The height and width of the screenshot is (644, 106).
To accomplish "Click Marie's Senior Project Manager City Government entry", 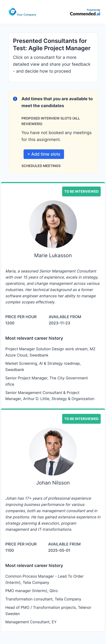I will (46, 381).
